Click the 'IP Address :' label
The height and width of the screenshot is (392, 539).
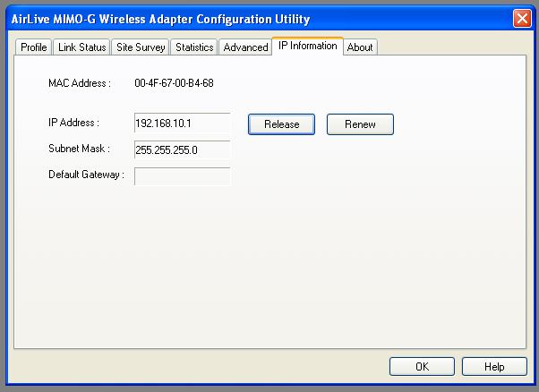click(73, 123)
